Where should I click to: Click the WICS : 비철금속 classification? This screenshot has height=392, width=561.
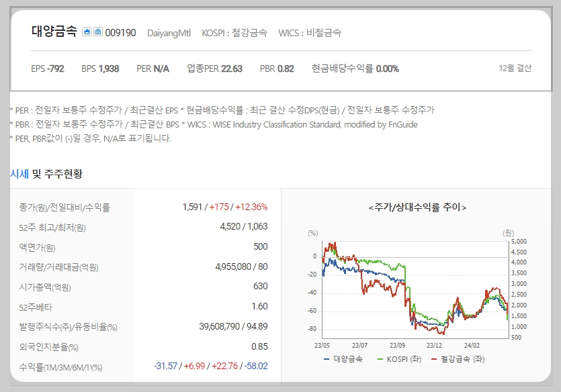tap(310, 33)
